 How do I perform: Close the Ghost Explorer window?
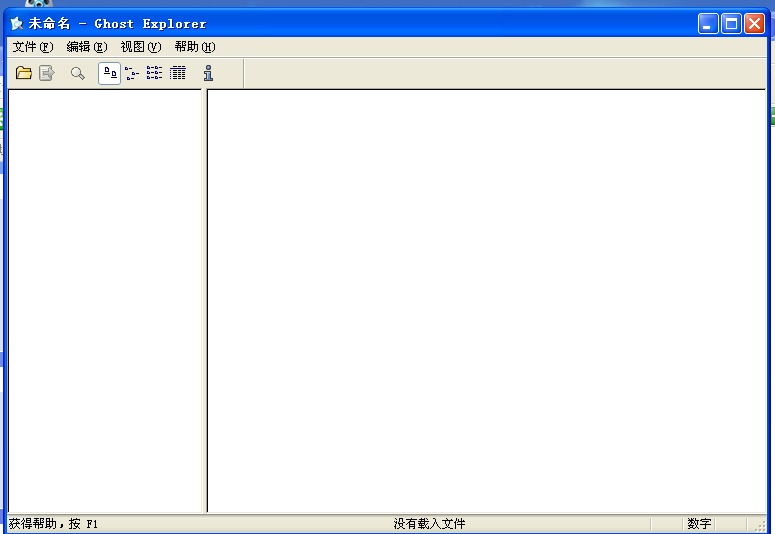tap(754, 24)
